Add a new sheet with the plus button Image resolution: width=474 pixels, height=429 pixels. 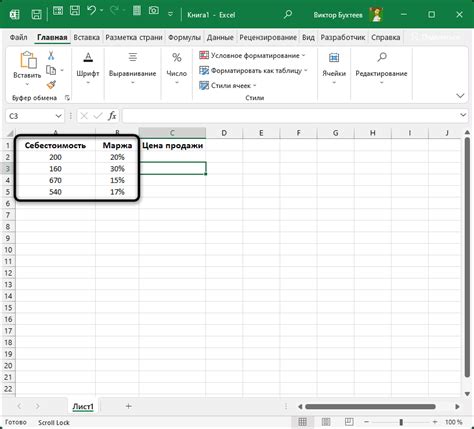tap(128, 406)
